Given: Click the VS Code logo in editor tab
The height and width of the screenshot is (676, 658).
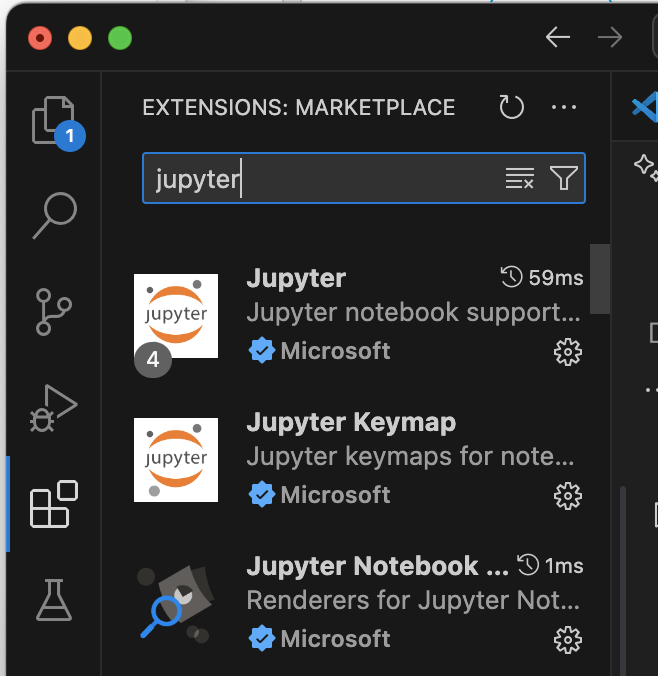Looking at the screenshot, I should tap(645, 106).
